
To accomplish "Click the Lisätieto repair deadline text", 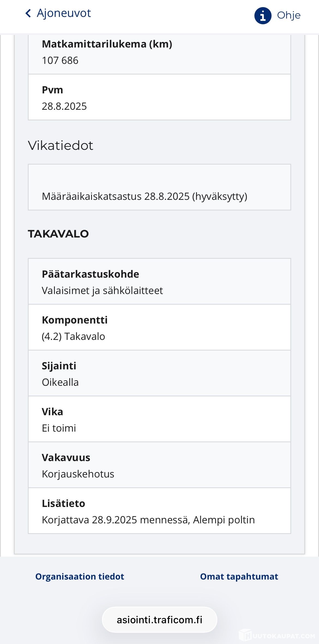I will tap(148, 520).
